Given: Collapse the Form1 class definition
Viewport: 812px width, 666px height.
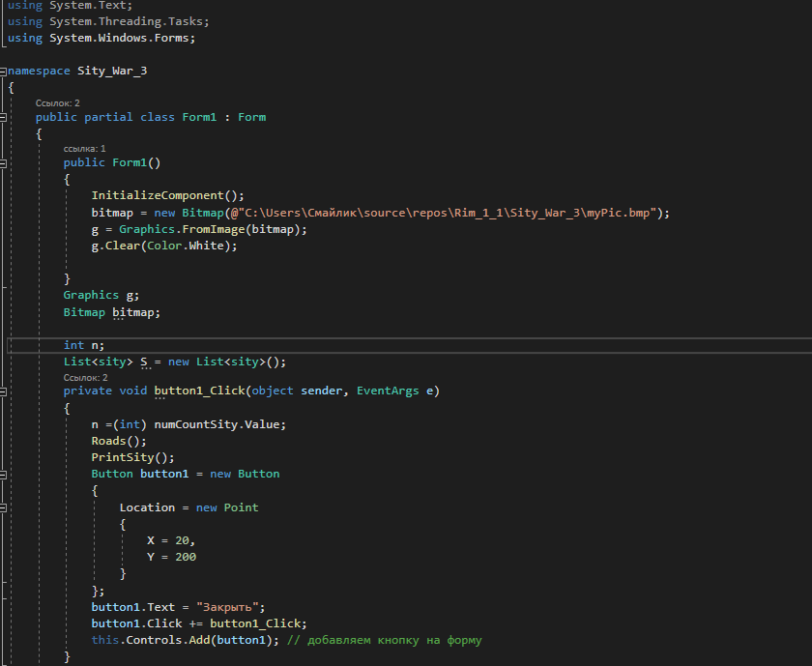Looking at the screenshot, I should 3,118.
